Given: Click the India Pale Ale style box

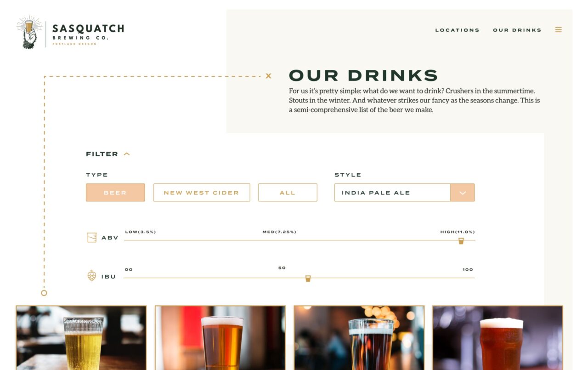Looking at the screenshot, I should [x=392, y=193].
